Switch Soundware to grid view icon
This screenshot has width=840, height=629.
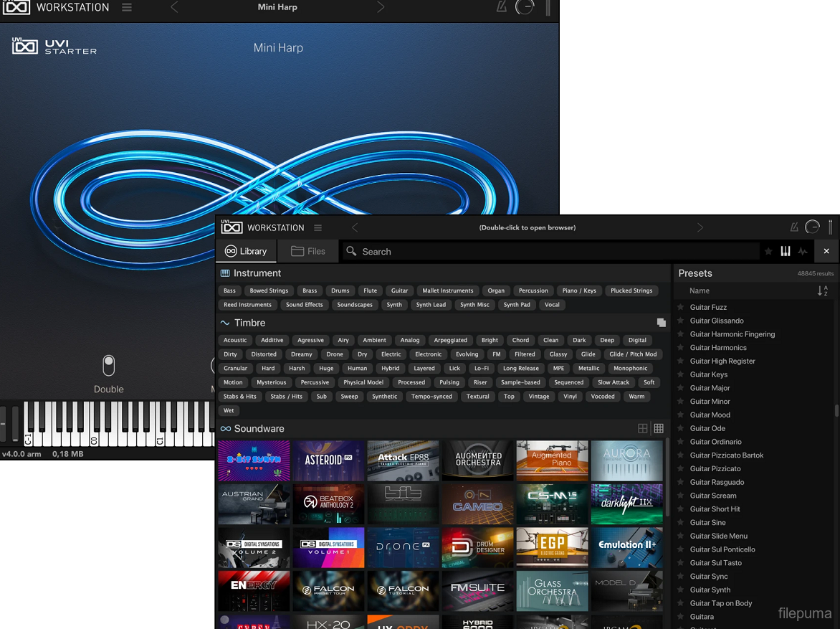[659, 429]
